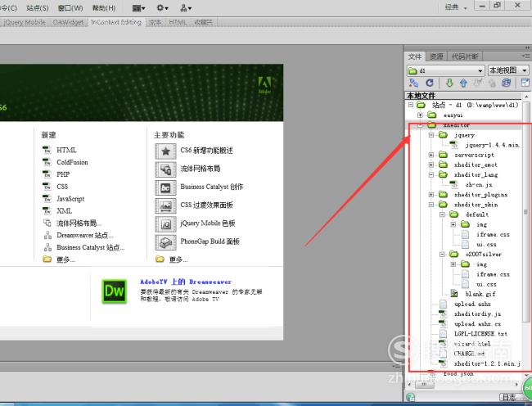Expand the xheditor_emot folder
The height and width of the screenshot is (406, 532).
coord(431,165)
